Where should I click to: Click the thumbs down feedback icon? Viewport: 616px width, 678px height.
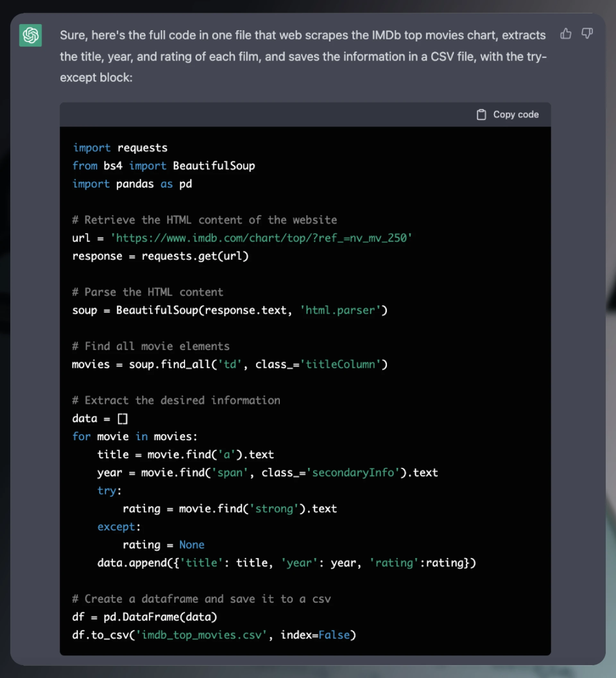[587, 33]
